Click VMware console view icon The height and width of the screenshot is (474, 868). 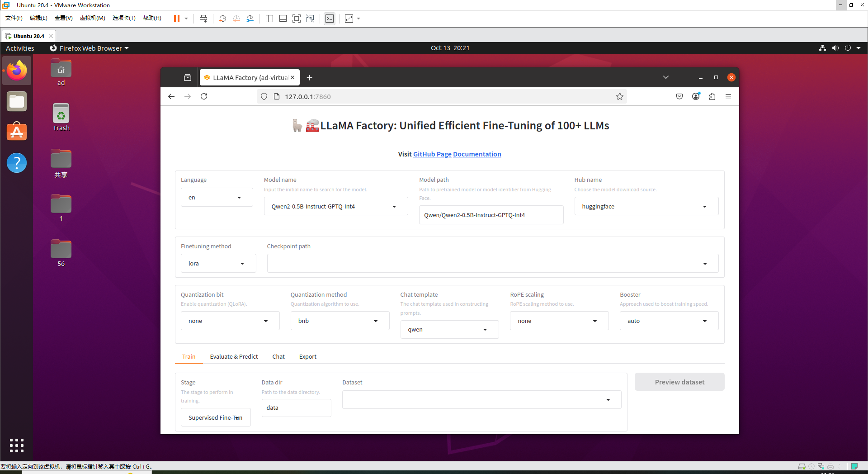click(x=330, y=19)
